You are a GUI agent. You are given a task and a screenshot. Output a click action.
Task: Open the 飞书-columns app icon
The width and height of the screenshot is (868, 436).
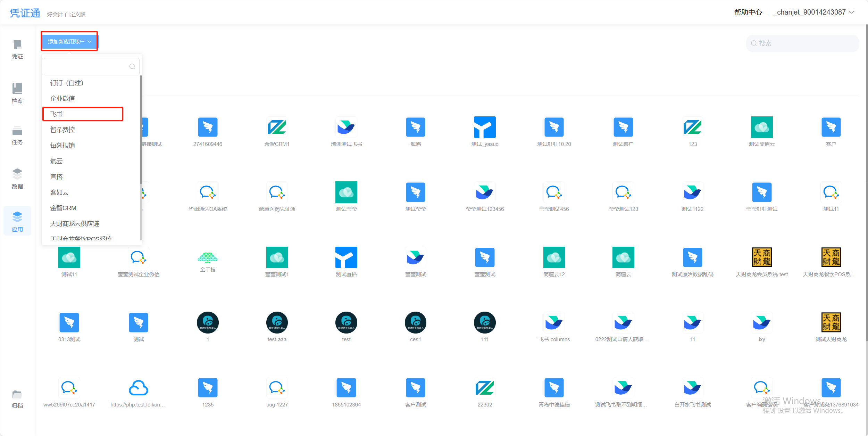(554, 322)
